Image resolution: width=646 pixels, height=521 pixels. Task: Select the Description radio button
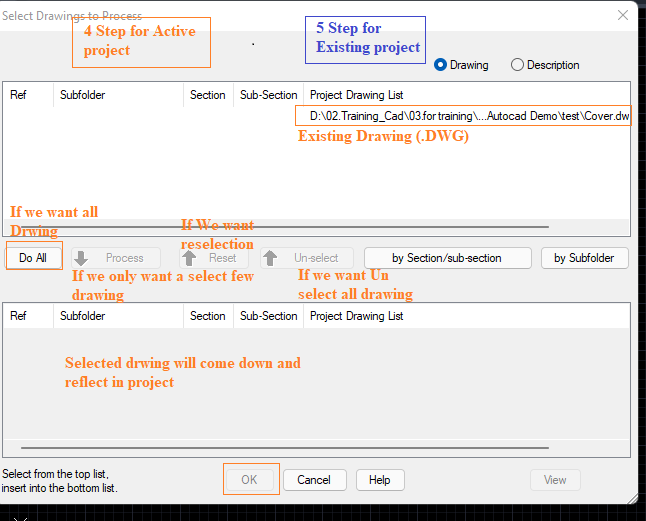pos(545,65)
